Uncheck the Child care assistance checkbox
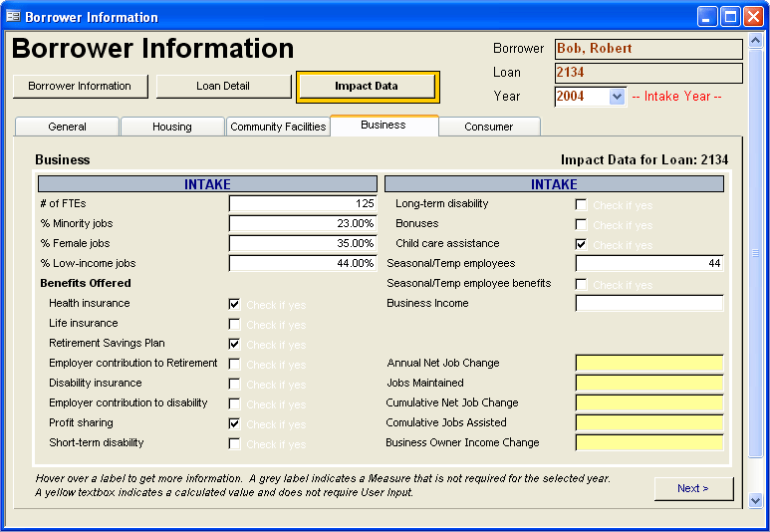 [x=581, y=244]
